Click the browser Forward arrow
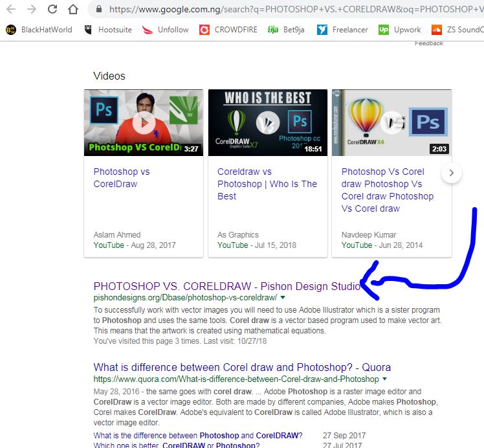 click(32, 9)
